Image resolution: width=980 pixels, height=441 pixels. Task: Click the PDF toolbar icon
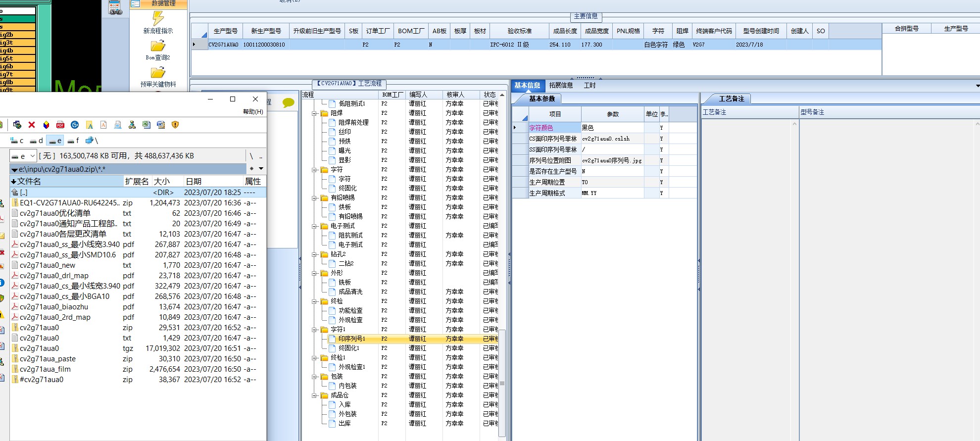coord(60,125)
